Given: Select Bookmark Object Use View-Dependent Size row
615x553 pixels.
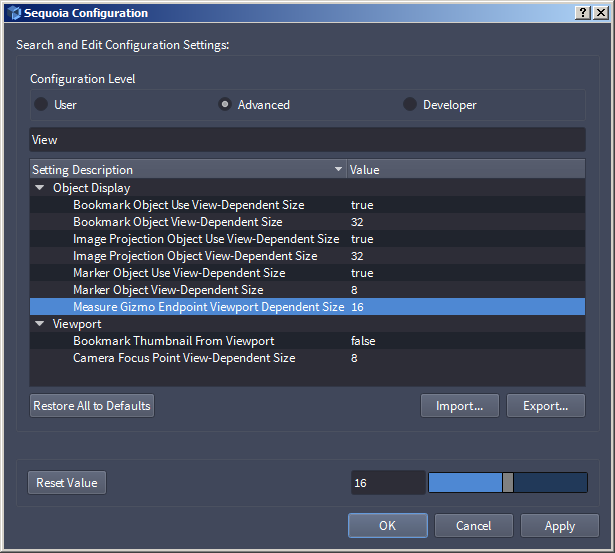Looking at the screenshot, I should click(308, 205).
